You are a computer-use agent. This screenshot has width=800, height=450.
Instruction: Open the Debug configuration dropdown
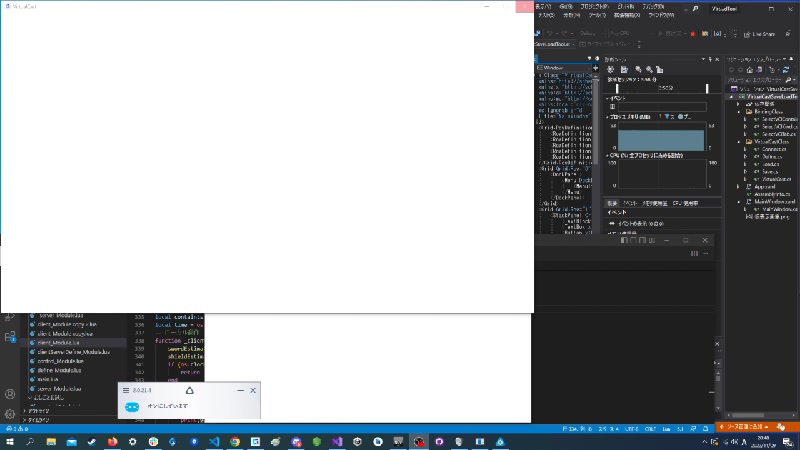pyautogui.click(x=590, y=34)
